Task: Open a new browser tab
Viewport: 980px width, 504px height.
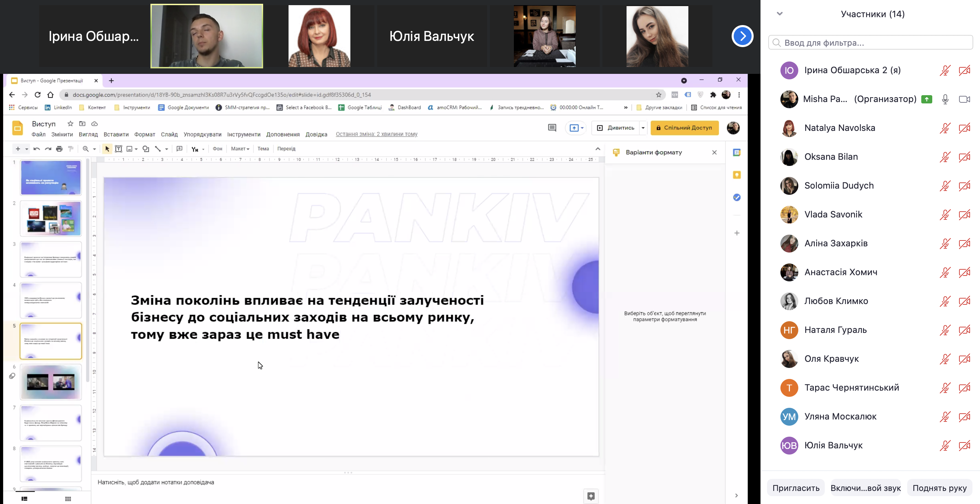Action: coord(111,81)
